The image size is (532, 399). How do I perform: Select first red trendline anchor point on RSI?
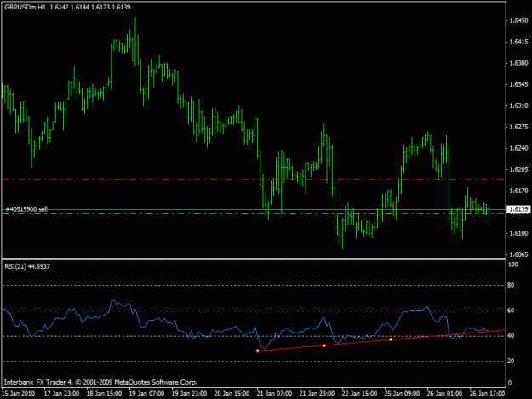pos(258,351)
